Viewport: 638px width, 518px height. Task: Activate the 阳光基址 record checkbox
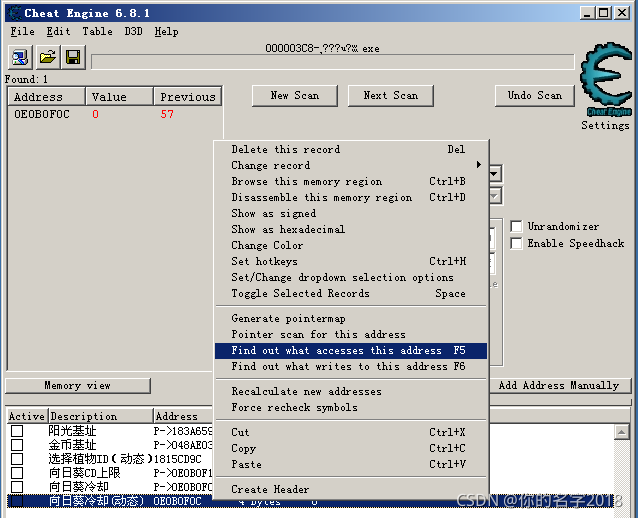pos(17,431)
